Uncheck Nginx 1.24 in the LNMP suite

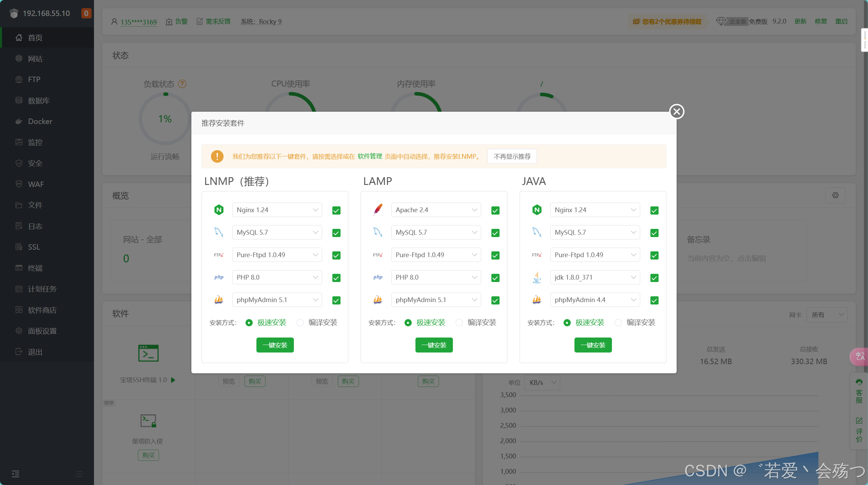pos(336,210)
